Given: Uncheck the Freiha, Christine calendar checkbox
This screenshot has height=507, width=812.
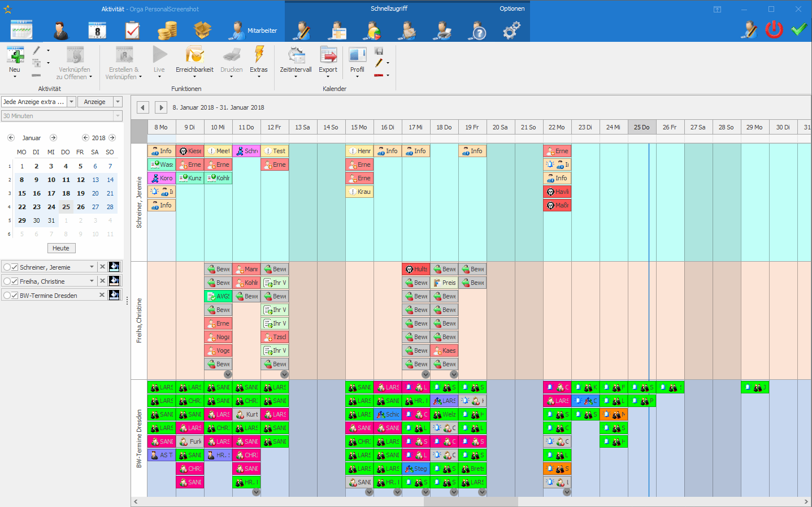Looking at the screenshot, I should (15, 281).
